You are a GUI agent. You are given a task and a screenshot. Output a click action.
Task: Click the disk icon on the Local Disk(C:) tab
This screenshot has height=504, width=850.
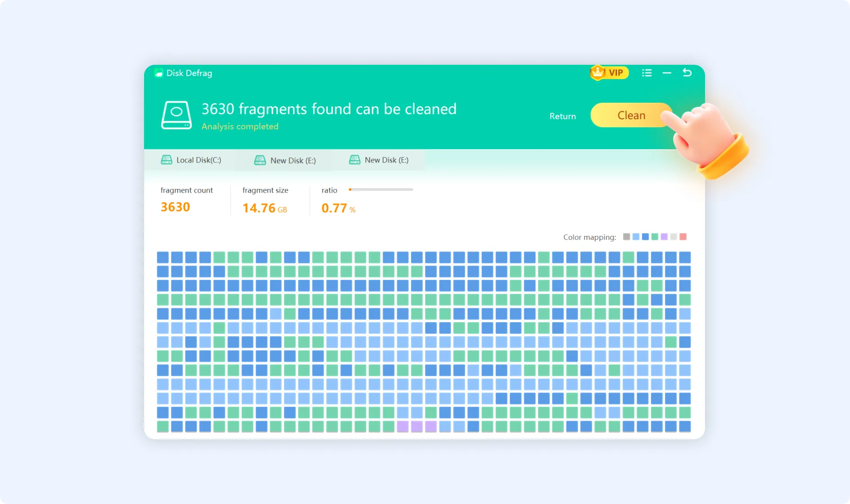coord(167,160)
